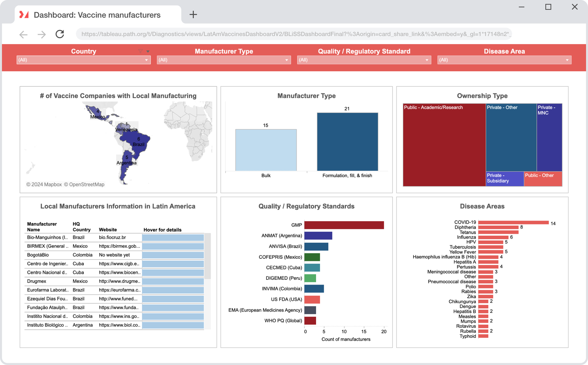Viewport: 588px width, 365px height.
Task: Click the browser address bar
Action: 294,34
